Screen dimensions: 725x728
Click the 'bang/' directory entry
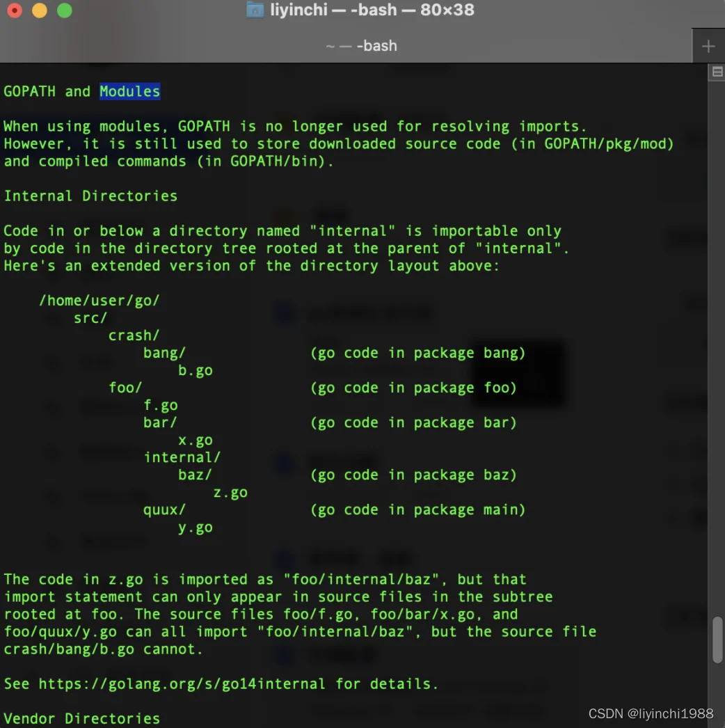[164, 353]
